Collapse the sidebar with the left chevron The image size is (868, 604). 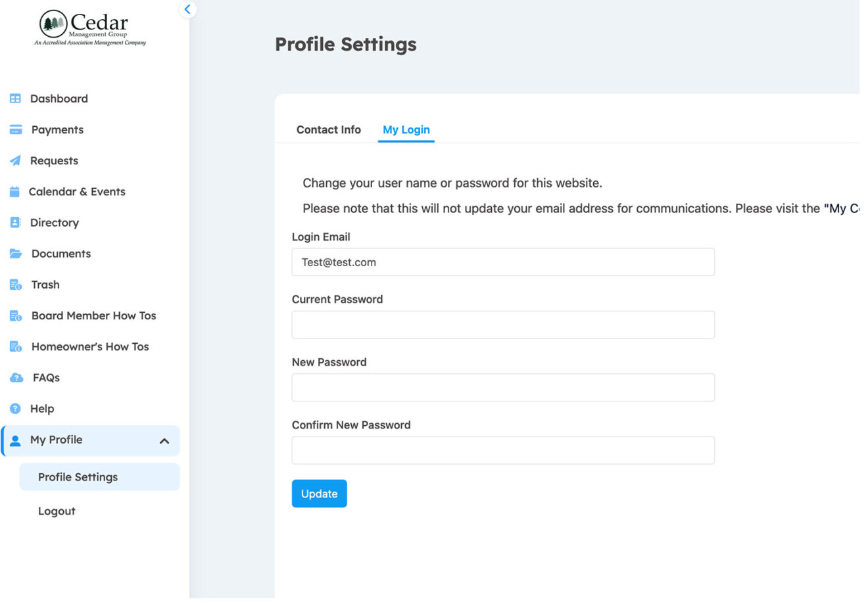[x=187, y=9]
